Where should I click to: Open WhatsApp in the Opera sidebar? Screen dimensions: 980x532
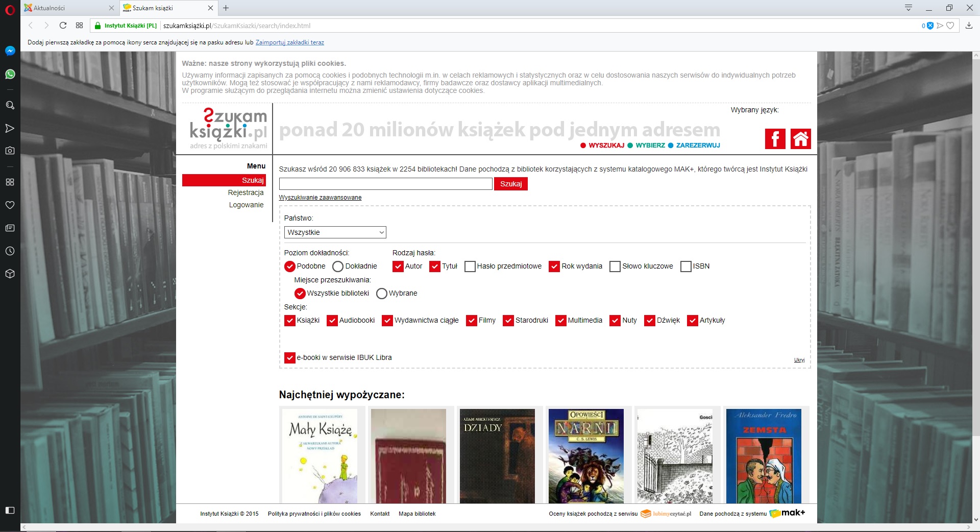(10, 75)
